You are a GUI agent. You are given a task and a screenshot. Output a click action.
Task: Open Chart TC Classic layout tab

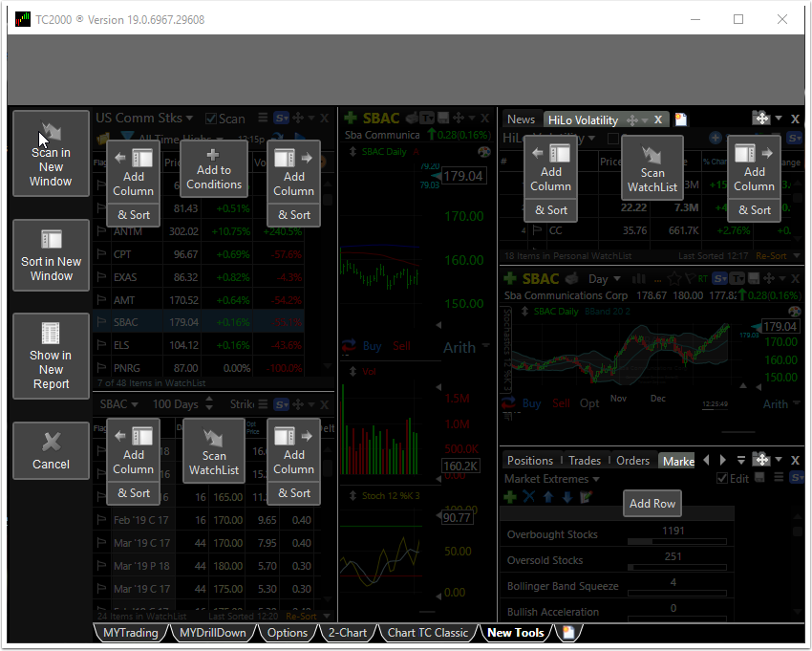click(x=428, y=632)
